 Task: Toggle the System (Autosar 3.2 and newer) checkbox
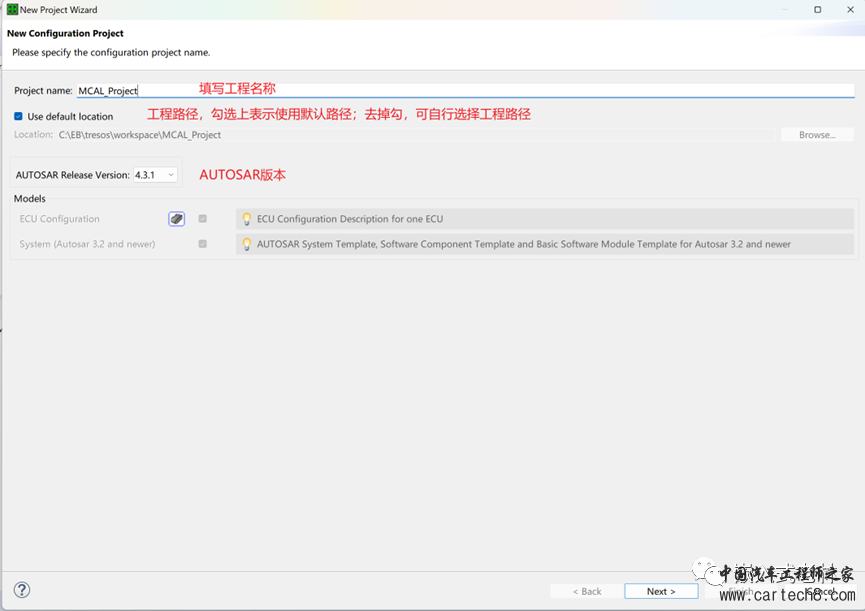tap(203, 244)
